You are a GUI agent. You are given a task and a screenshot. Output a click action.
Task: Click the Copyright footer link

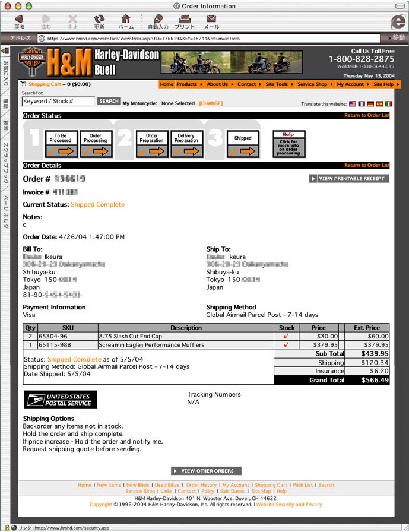coord(101,505)
